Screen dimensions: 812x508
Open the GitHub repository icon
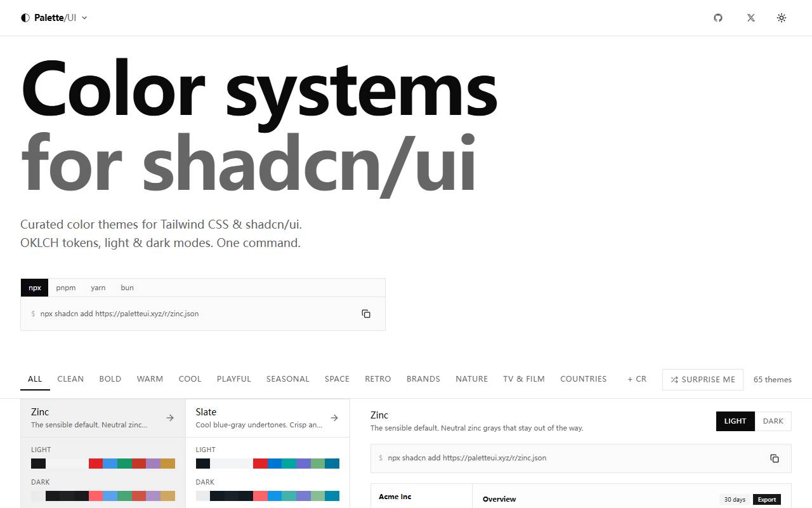[718, 18]
